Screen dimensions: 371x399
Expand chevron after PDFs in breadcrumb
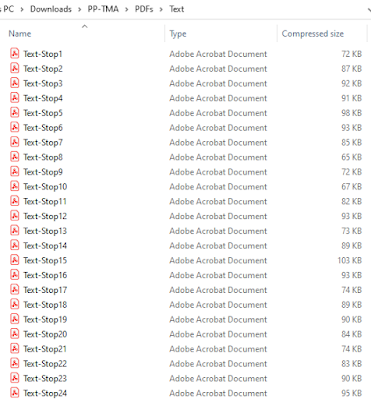pyautogui.click(x=161, y=9)
